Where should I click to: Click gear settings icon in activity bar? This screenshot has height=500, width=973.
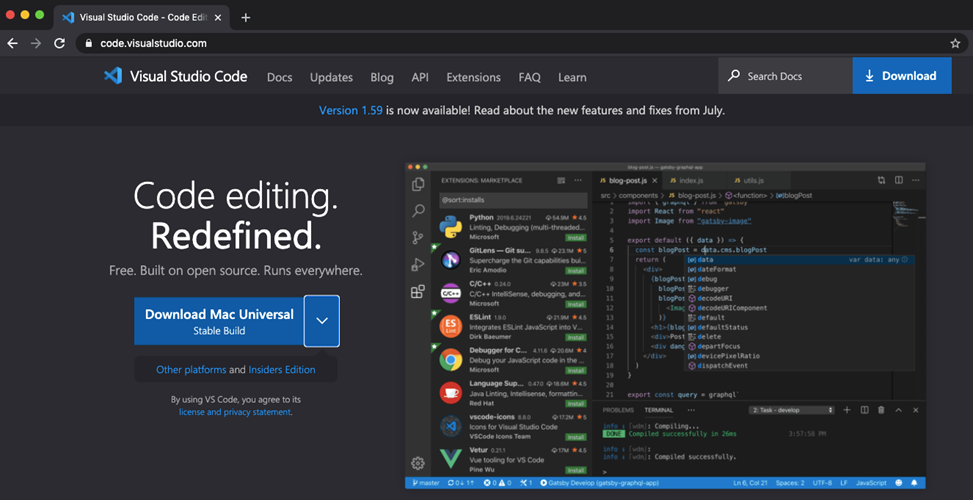pos(418,463)
